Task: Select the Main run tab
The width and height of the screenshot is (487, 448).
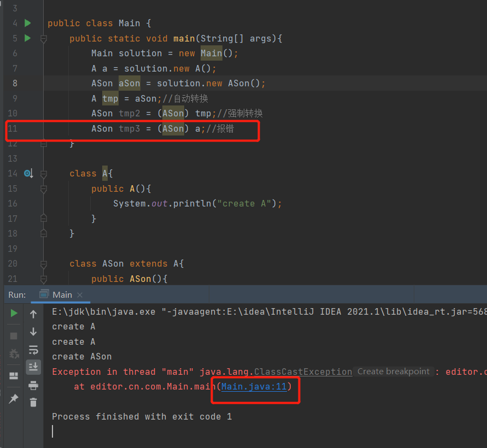Action: [x=62, y=294]
